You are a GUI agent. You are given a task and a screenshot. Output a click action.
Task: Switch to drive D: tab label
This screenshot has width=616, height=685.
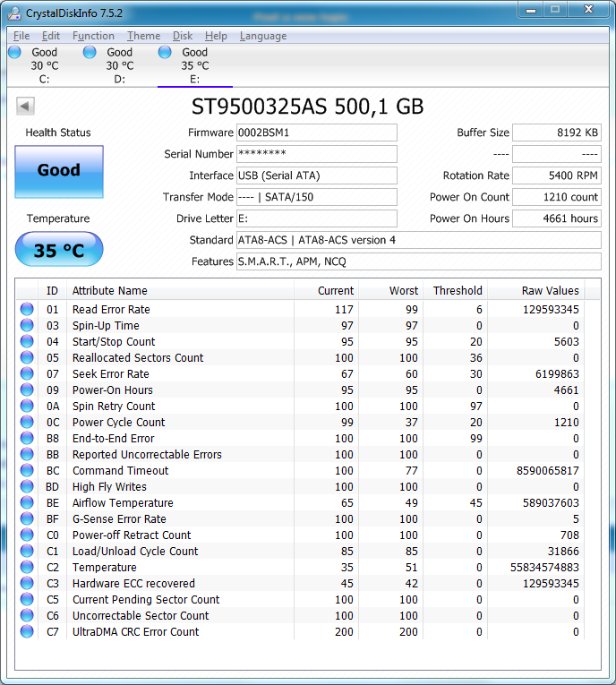click(119, 80)
